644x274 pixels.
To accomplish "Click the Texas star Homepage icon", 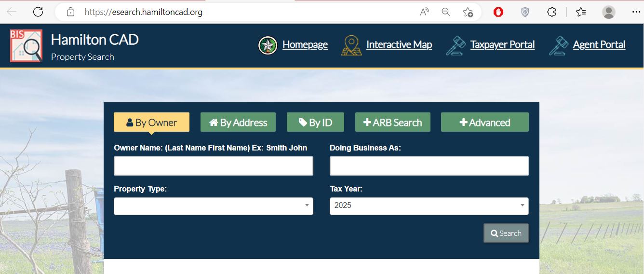I will click(268, 45).
